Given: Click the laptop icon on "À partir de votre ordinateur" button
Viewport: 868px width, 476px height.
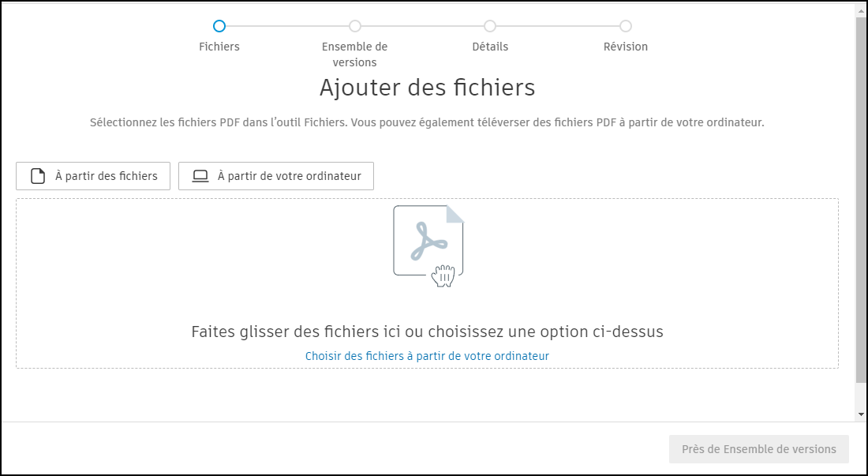Looking at the screenshot, I should (200, 175).
